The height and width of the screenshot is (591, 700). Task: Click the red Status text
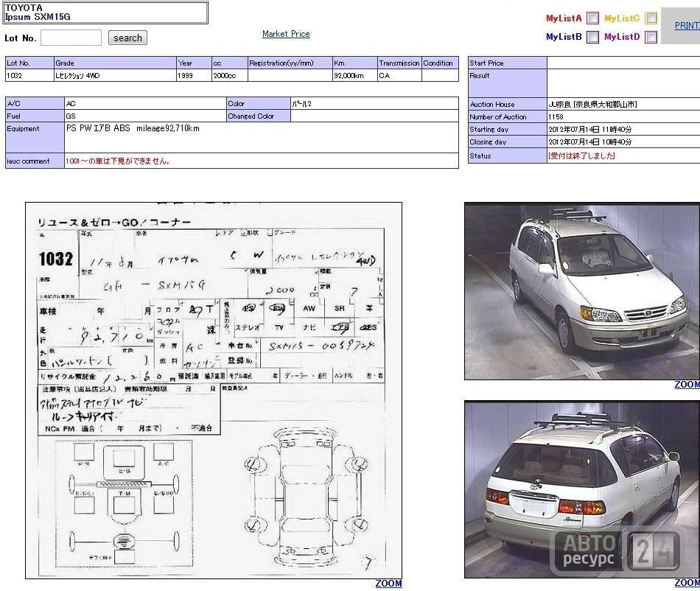tap(581, 155)
